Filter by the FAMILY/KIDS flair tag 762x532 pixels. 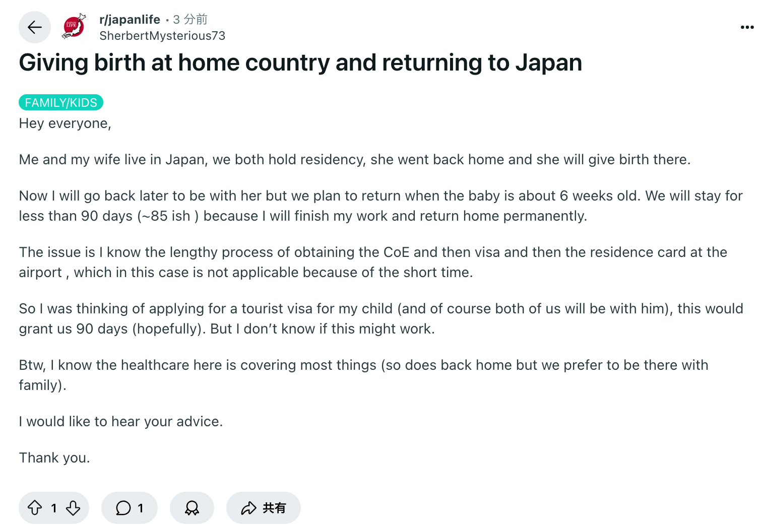click(x=61, y=103)
